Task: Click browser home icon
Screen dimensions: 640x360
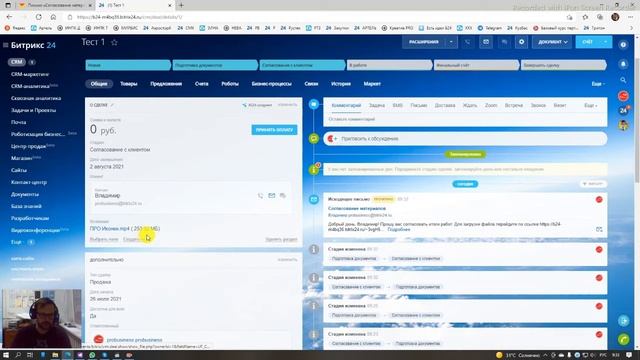Action: click(53, 17)
